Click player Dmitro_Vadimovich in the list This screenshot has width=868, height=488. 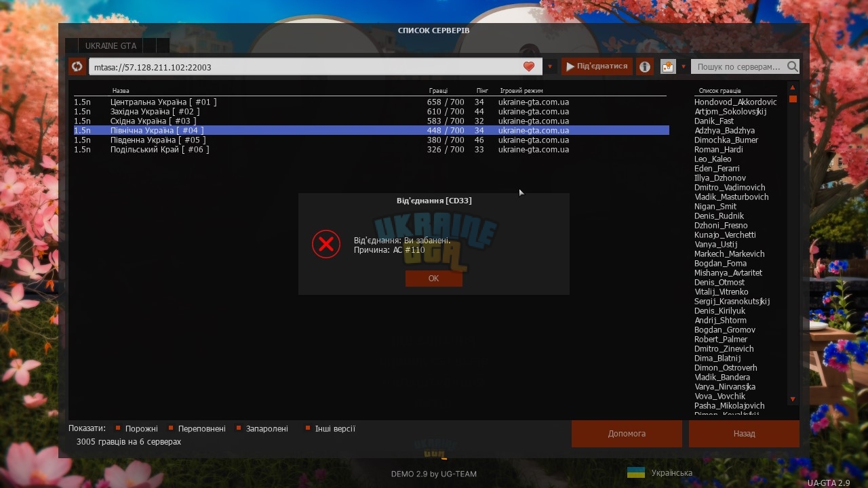pyautogui.click(x=730, y=188)
